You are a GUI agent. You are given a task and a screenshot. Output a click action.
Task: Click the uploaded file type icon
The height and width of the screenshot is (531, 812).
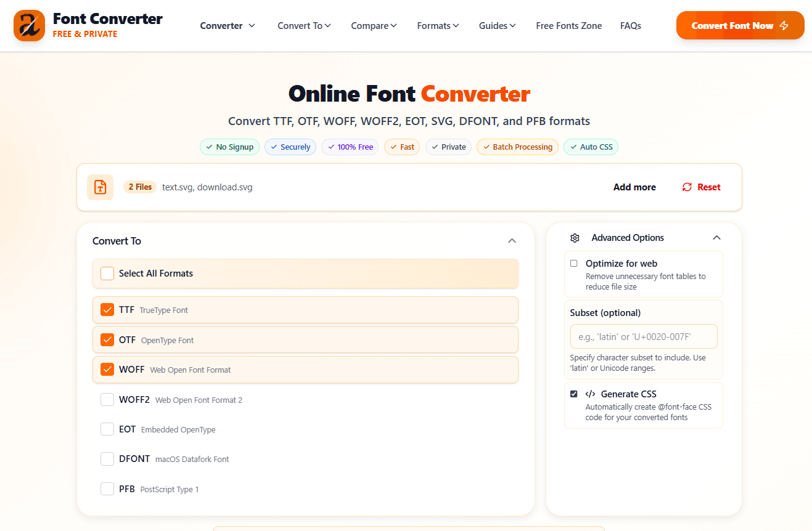tap(100, 187)
